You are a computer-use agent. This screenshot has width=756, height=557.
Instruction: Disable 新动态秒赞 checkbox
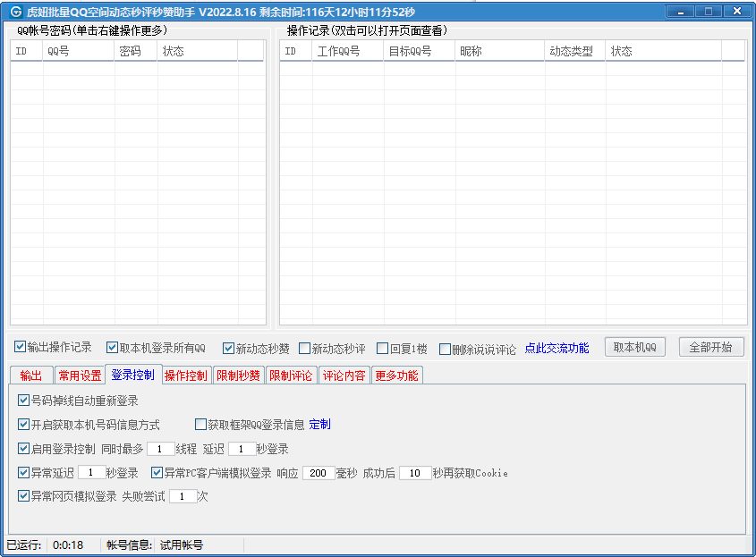228,348
